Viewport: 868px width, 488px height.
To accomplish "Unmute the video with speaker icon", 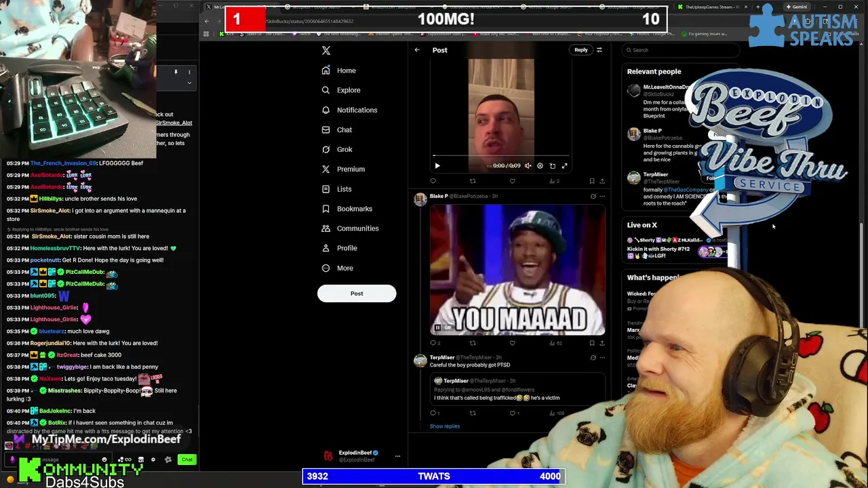I will click(528, 165).
